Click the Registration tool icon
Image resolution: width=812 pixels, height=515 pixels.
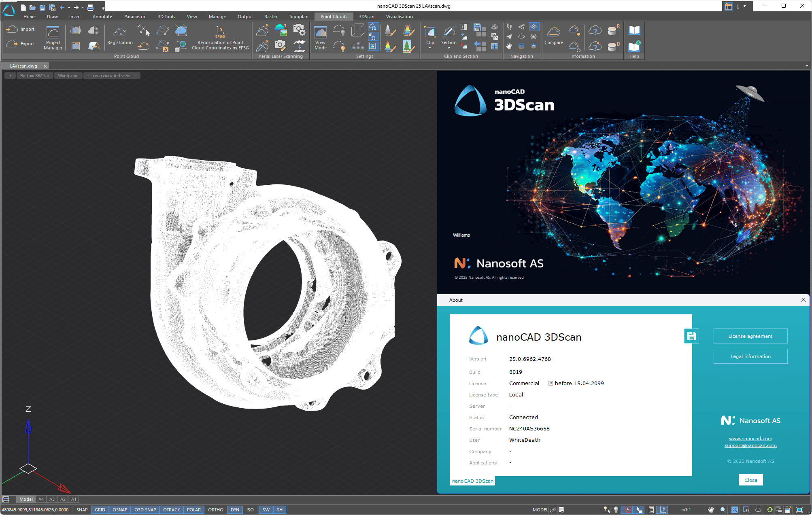click(120, 32)
